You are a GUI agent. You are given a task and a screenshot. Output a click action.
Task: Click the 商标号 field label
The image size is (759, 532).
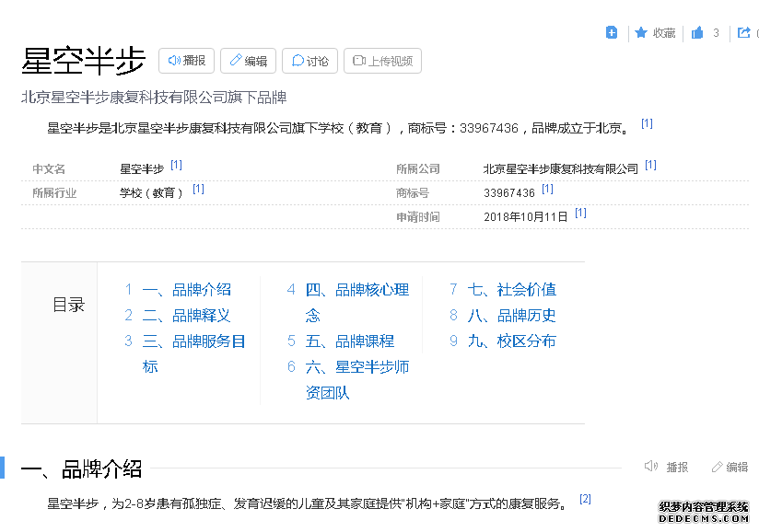coord(413,193)
